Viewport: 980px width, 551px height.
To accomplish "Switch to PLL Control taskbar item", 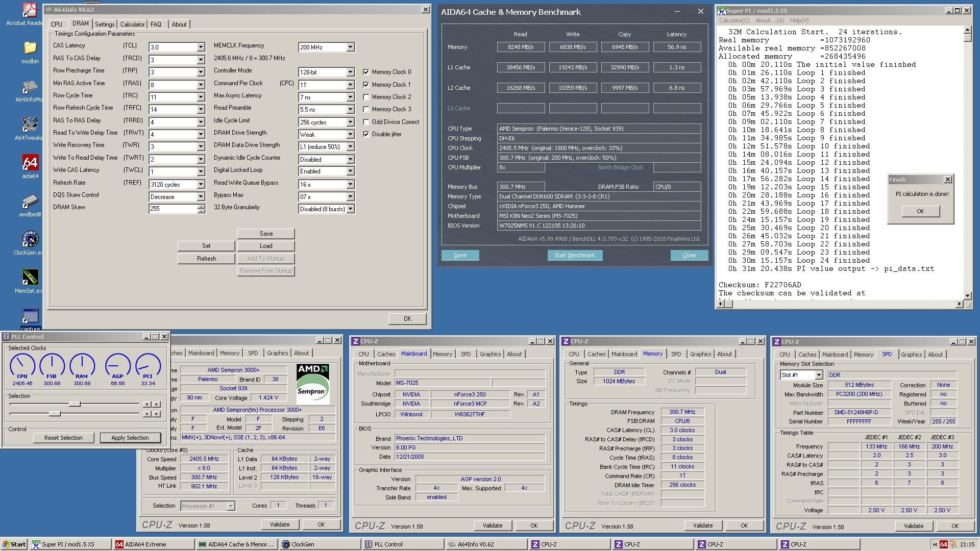I will coord(403,544).
